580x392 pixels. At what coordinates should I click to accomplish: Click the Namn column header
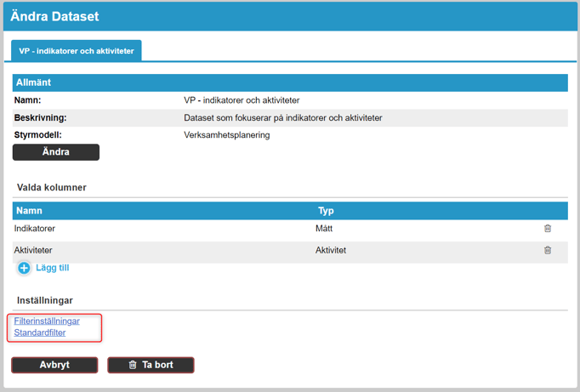point(29,210)
